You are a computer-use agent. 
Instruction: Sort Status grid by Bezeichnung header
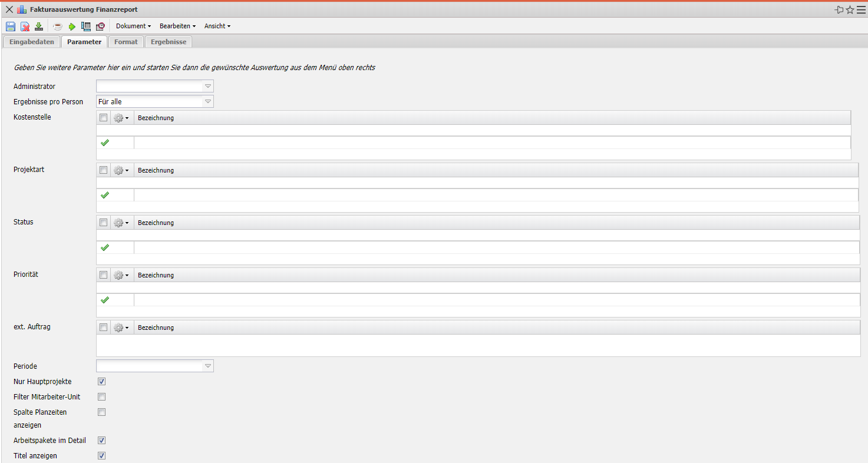click(x=497, y=223)
